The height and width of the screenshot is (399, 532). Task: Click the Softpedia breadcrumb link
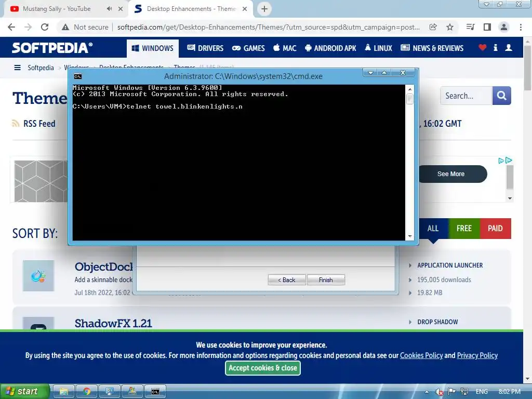click(x=41, y=68)
